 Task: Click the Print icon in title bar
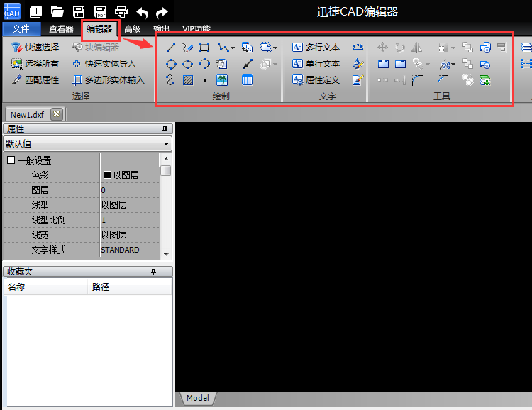point(121,11)
